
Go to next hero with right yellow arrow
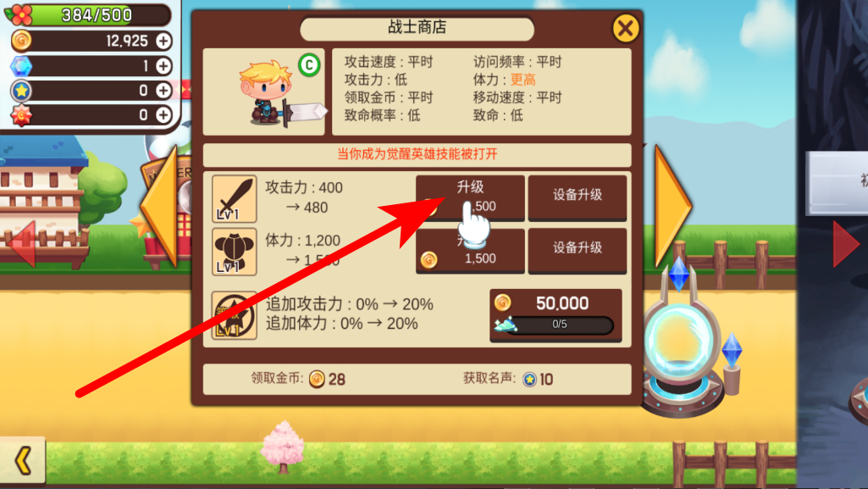coord(673,207)
